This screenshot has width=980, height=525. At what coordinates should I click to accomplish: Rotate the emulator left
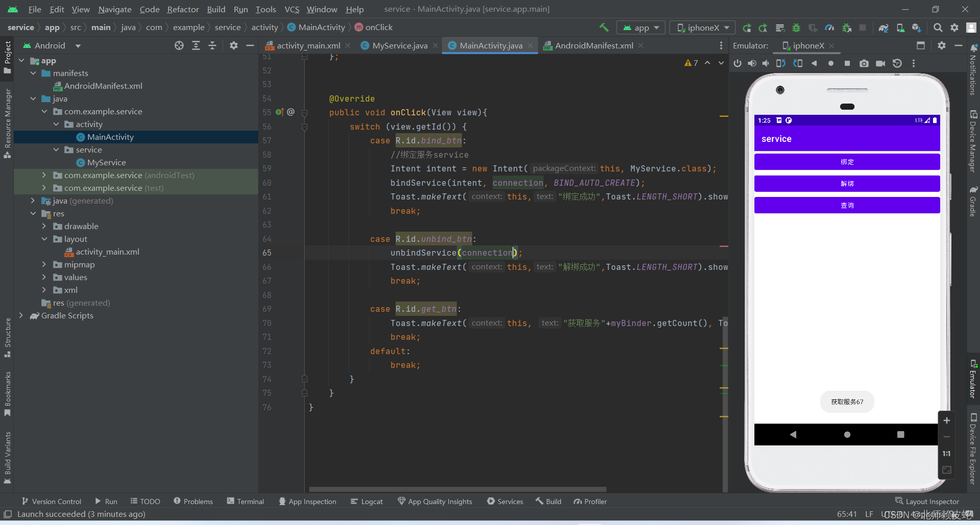[781, 63]
